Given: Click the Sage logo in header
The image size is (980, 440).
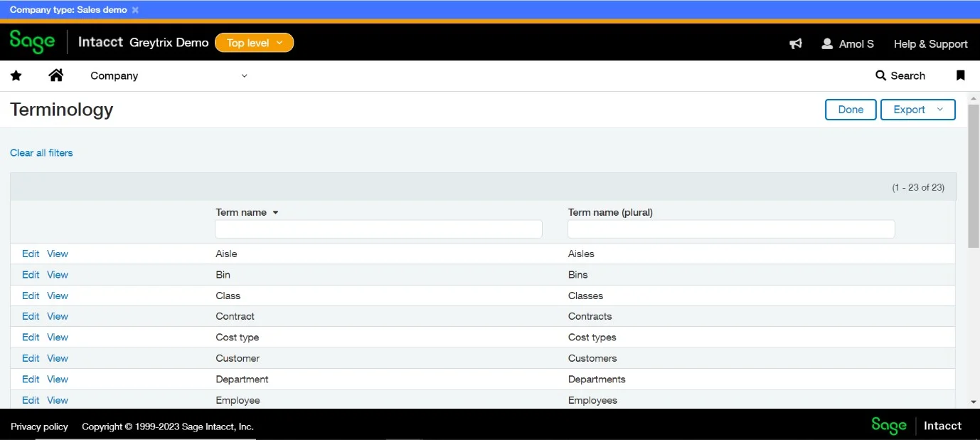Looking at the screenshot, I should (x=32, y=42).
